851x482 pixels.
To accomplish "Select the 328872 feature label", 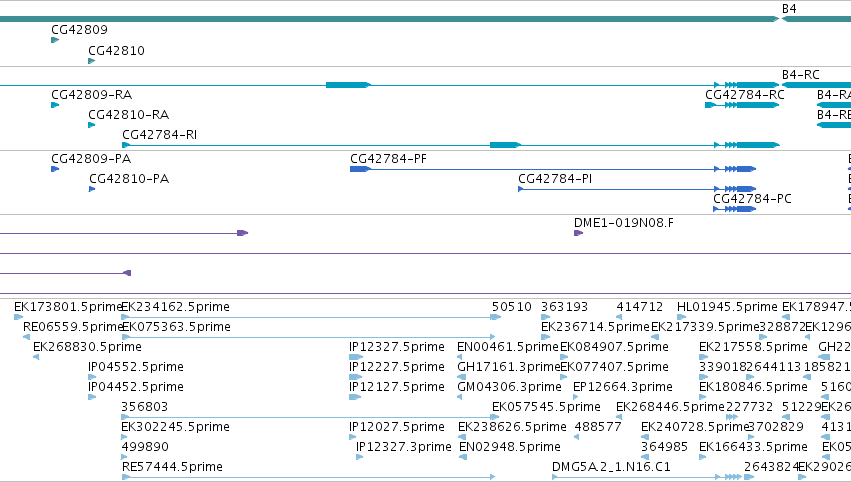I will point(782,327).
